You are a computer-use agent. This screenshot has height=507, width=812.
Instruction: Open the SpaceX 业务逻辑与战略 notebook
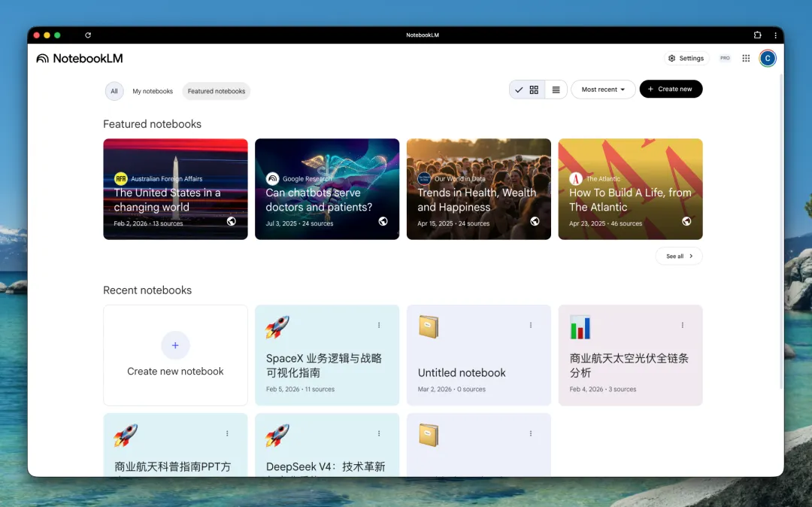point(327,355)
